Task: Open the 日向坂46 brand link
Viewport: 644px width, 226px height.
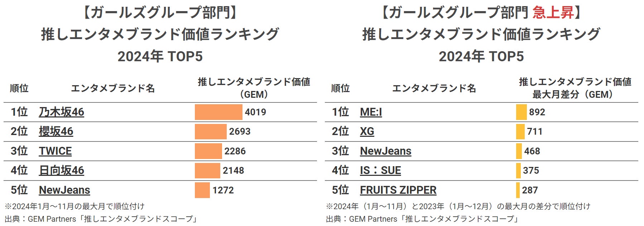Action: click(61, 170)
